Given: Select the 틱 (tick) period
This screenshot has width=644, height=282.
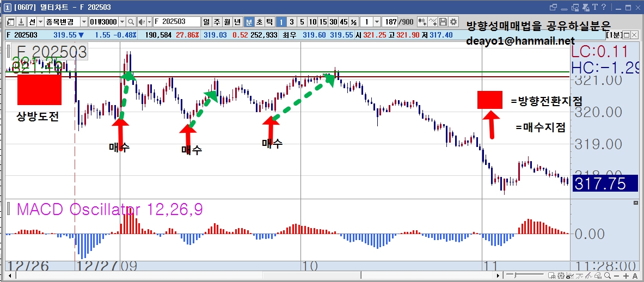Looking at the screenshot, I should pyautogui.click(x=270, y=22).
